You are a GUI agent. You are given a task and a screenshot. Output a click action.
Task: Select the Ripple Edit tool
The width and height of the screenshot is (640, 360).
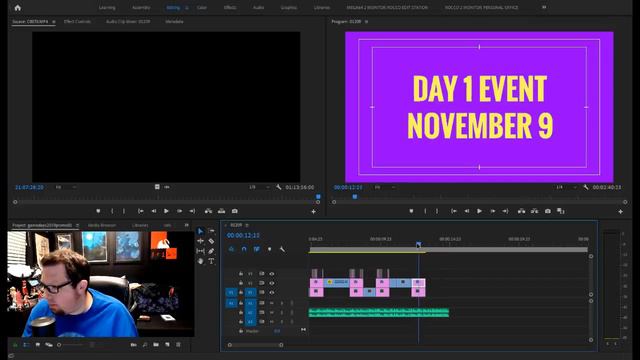[x=200, y=241]
